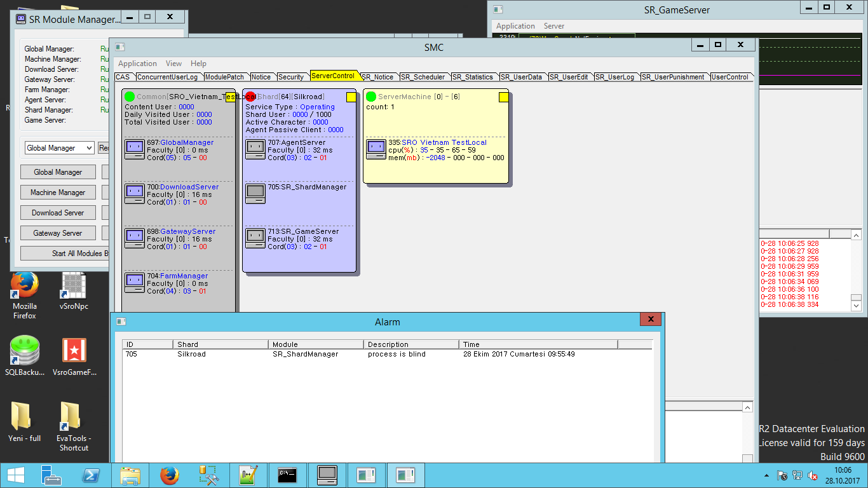Switch to Command Prompt in taskbar
Viewport: 868px width, 488px height.
click(287, 475)
